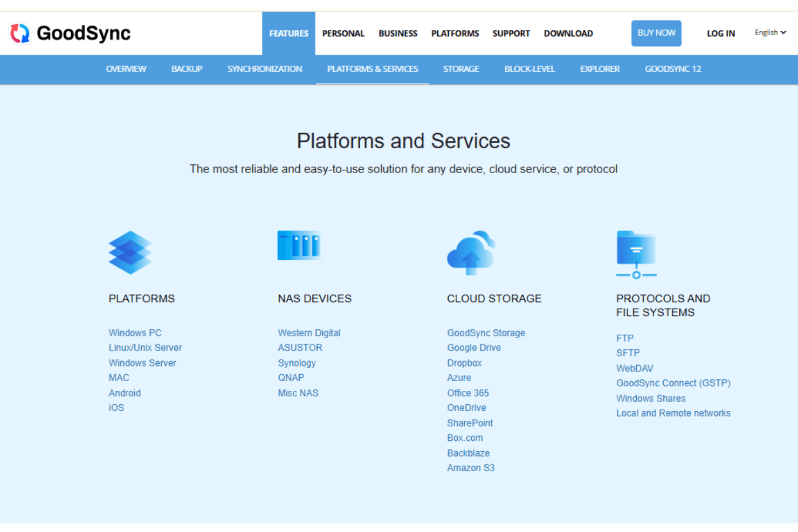Open the Platforms top menu item
Screen dimensions: 798x532
(455, 33)
